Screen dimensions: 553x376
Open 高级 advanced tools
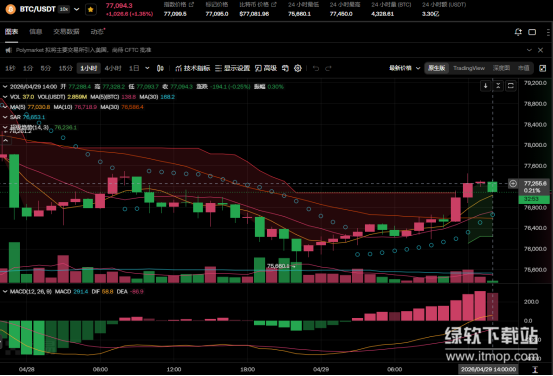tap(266, 68)
